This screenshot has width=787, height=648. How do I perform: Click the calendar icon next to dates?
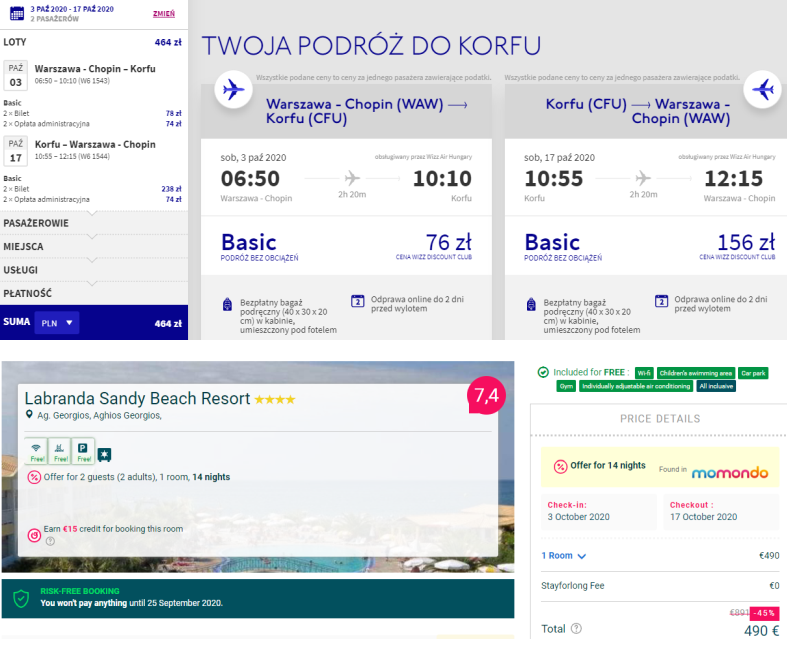(17, 14)
